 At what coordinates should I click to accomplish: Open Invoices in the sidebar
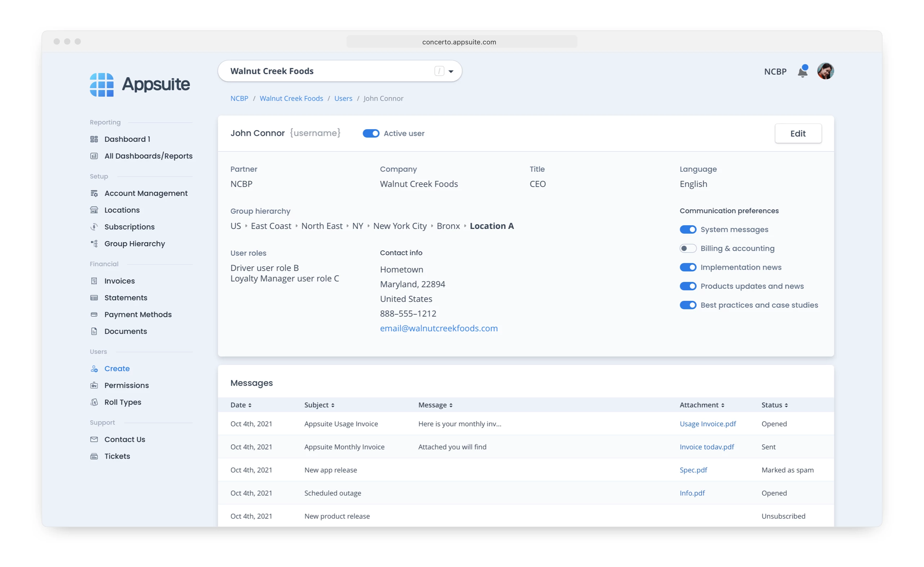[x=119, y=281]
